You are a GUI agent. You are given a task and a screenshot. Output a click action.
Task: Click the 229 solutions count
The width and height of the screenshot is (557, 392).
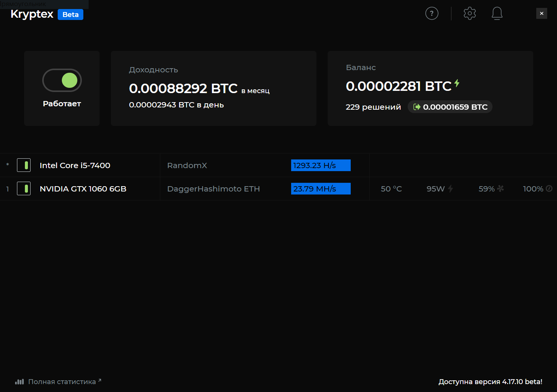click(x=373, y=107)
